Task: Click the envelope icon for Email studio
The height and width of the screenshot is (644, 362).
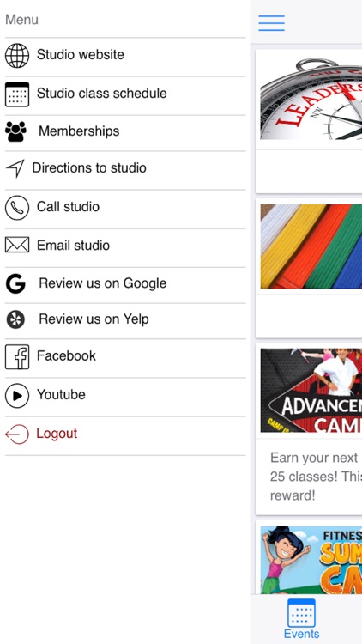Action: click(x=17, y=246)
